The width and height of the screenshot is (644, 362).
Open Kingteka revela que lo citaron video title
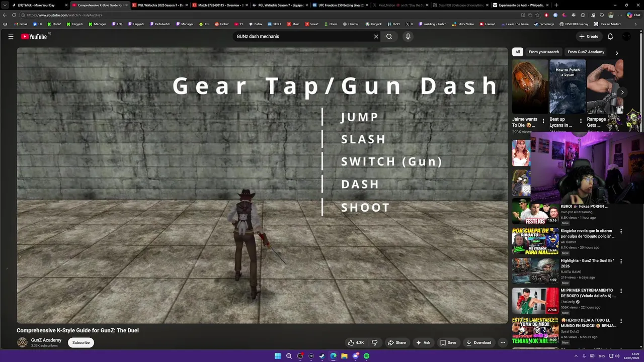coord(588,234)
